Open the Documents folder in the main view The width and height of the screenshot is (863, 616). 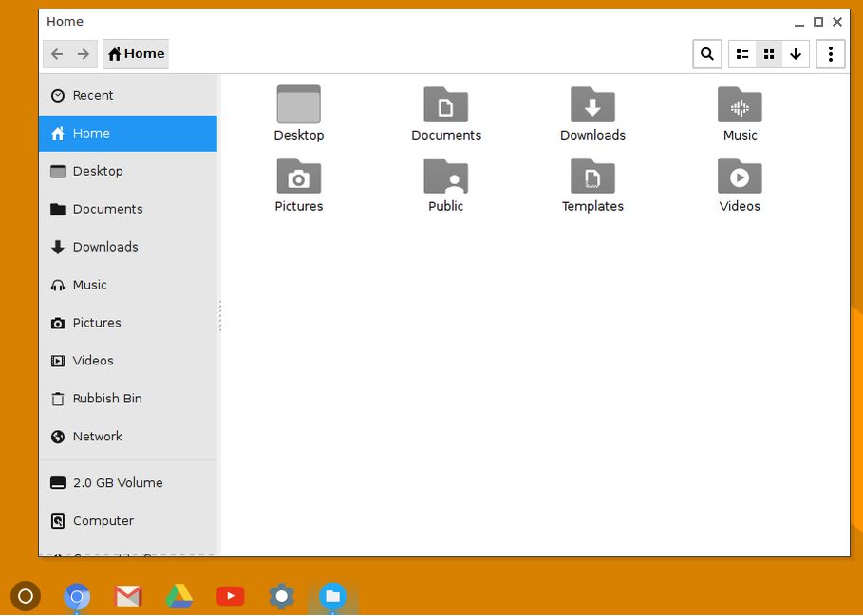445,112
